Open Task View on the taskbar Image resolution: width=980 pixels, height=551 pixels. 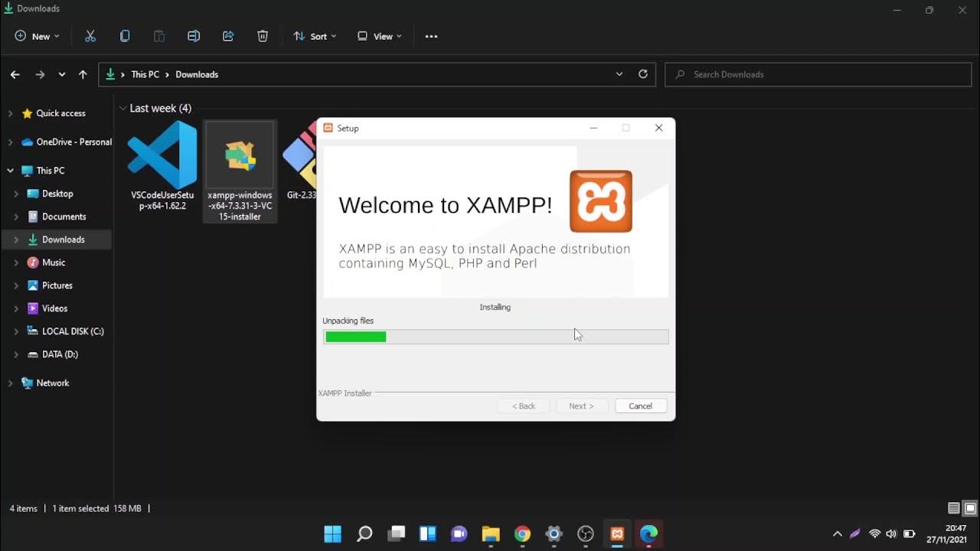click(x=396, y=533)
